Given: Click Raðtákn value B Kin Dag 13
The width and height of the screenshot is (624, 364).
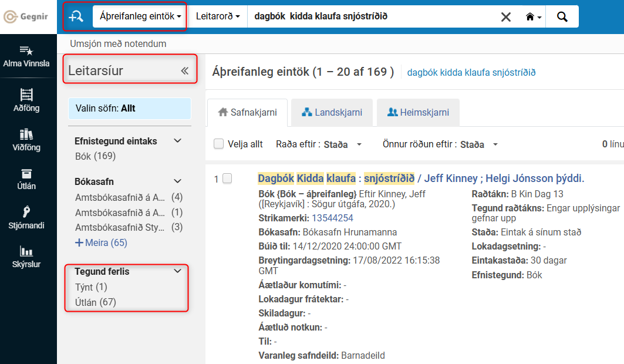Looking at the screenshot, I should 537,194.
